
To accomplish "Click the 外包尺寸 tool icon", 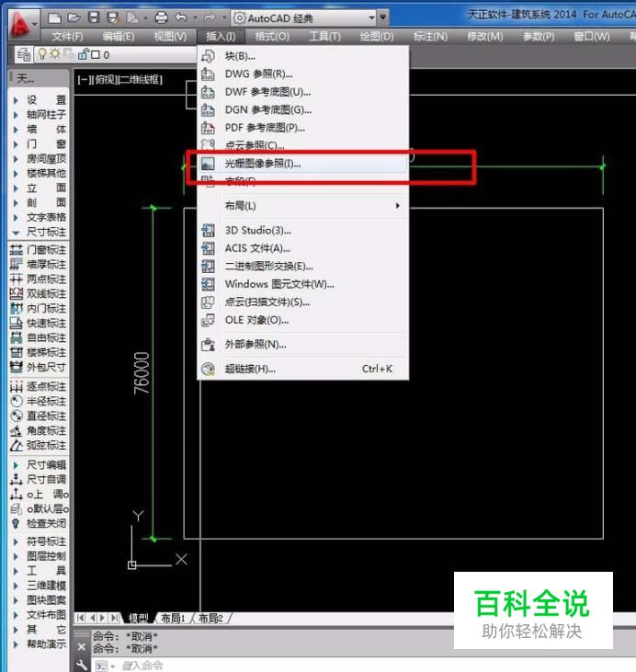I will (17, 368).
